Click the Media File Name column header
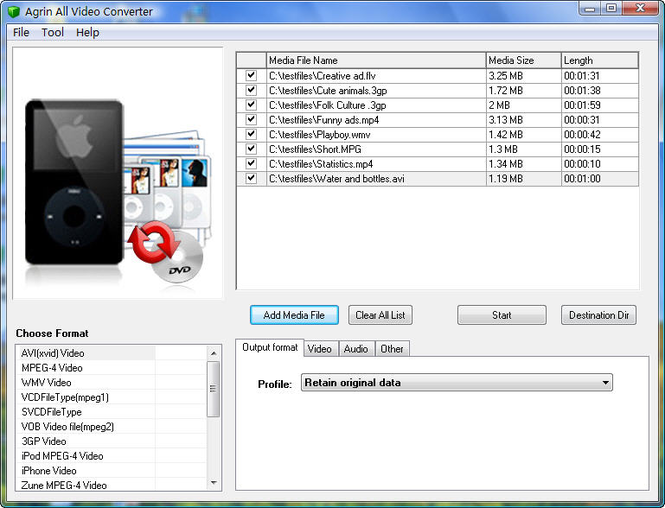The width and height of the screenshot is (665, 508). pos(376,60)
